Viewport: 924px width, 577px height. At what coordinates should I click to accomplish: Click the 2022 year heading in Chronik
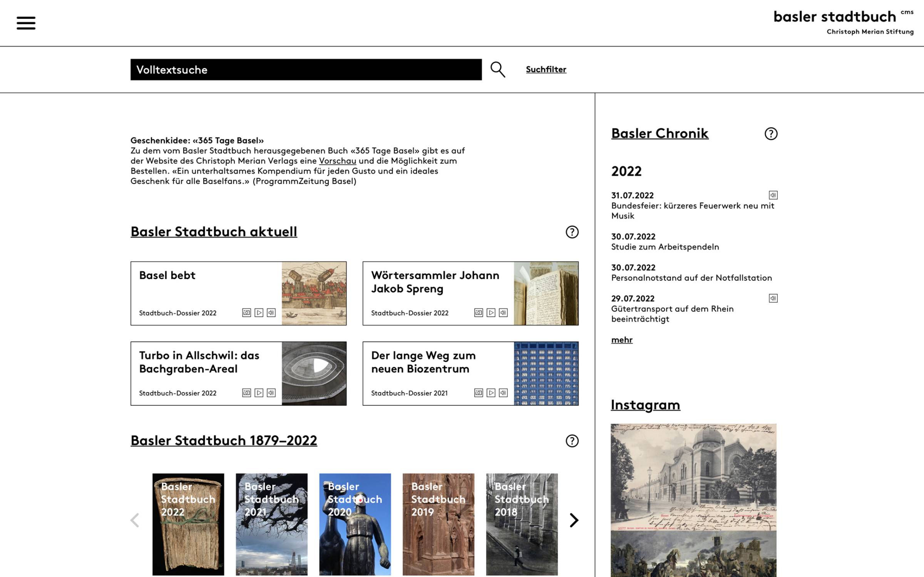click(626, 171)
